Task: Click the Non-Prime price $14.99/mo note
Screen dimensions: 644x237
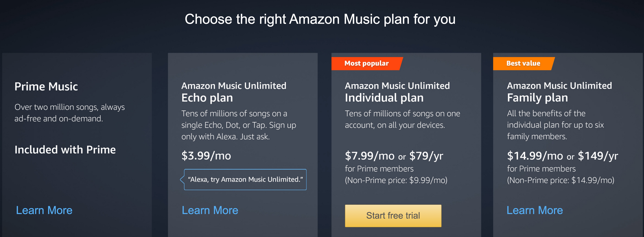Action: pos(561,180)
